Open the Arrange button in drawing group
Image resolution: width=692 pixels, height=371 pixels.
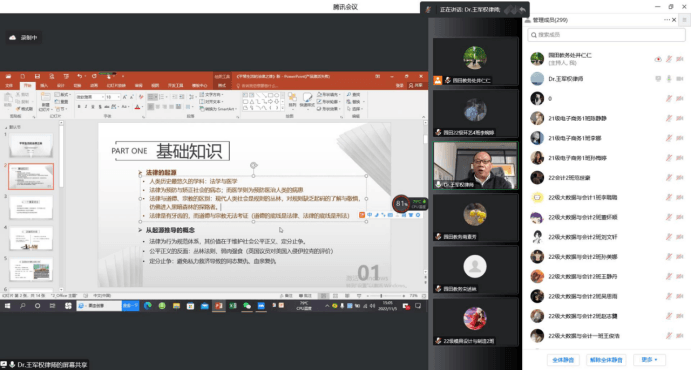pos(292,100)
